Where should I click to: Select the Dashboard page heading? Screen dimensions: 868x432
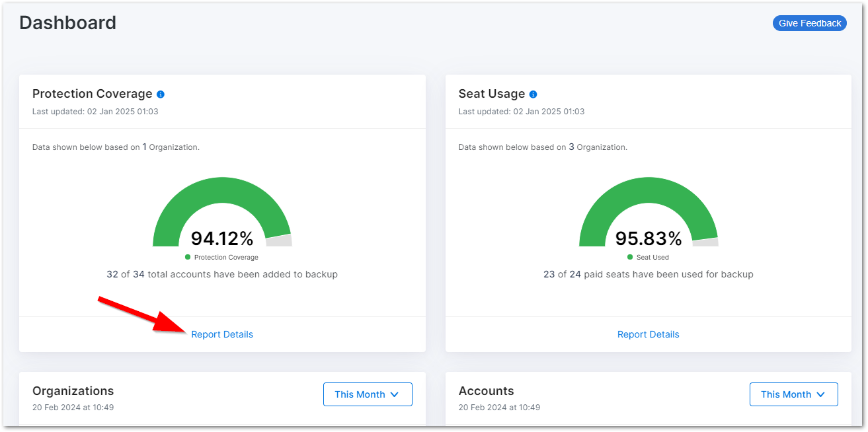click(x=67, y=22)
